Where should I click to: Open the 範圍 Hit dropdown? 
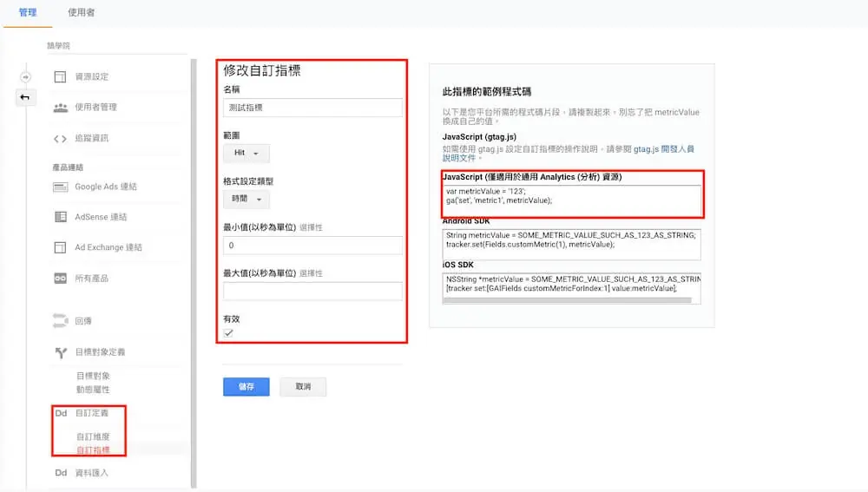(247, 153)
